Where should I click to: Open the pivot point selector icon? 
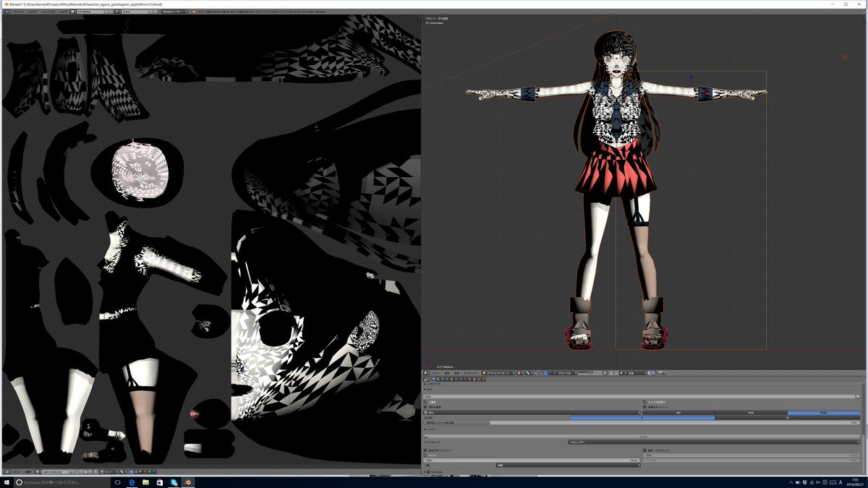529,373
